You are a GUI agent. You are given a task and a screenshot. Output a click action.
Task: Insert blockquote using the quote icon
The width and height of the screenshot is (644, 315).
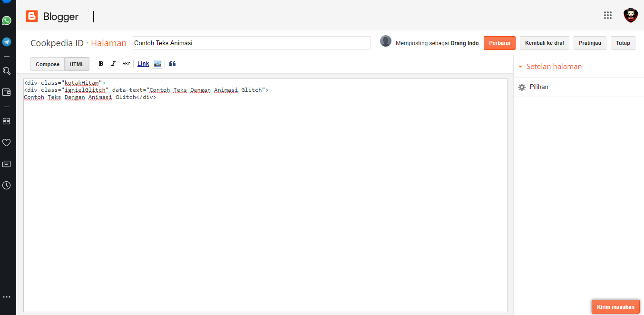[172, 64]
